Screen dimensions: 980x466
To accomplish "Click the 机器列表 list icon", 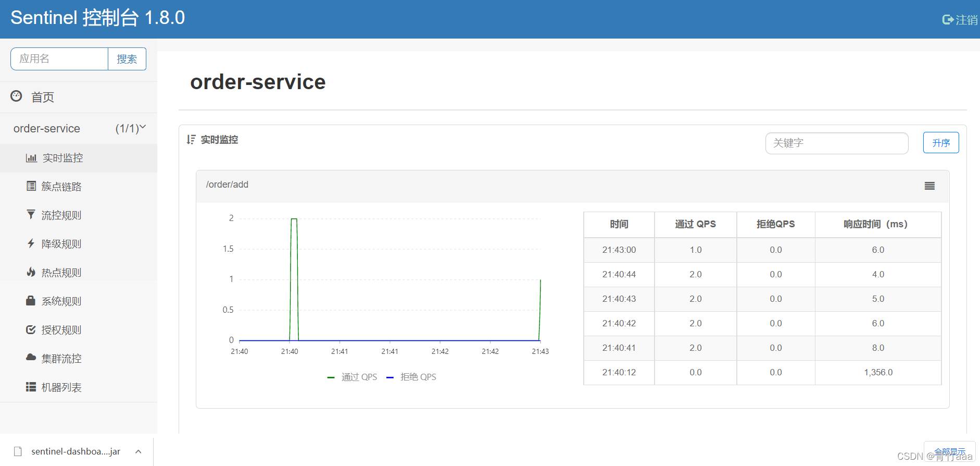I will point(31,387).
